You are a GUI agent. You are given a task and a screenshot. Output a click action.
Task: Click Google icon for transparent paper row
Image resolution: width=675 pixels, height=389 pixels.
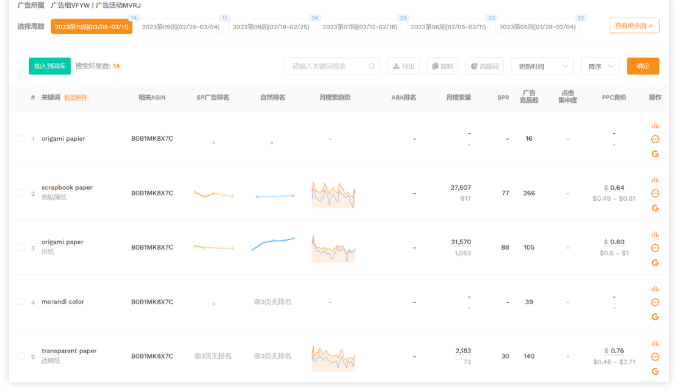coord(655,371)
